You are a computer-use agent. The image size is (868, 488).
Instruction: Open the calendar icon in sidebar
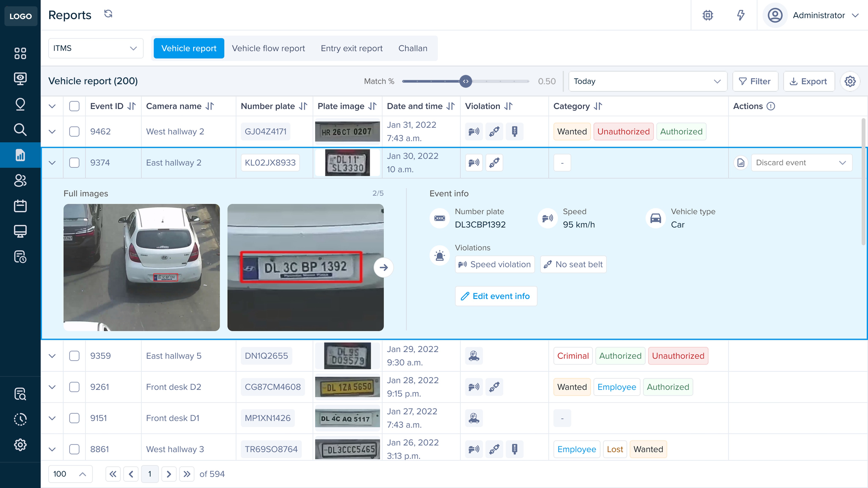[20, 206]
